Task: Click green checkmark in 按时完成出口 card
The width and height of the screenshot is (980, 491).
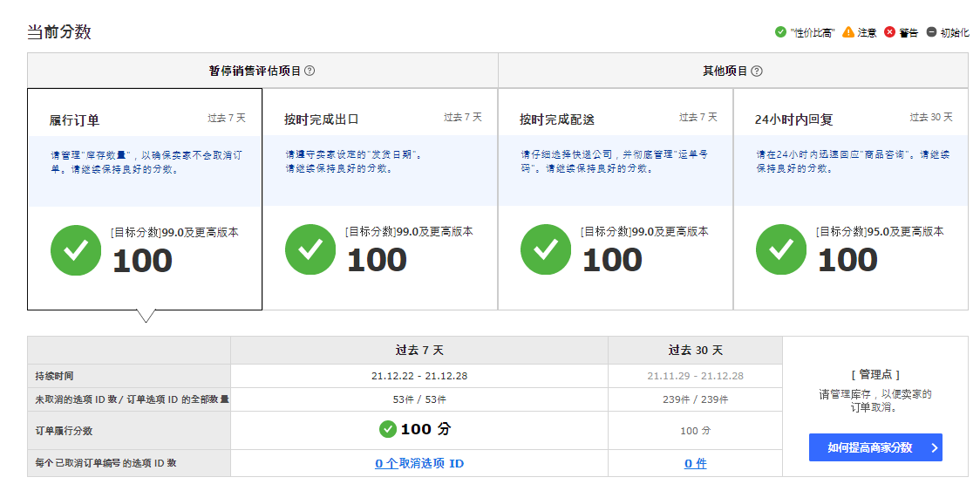Action: point(310,249)
